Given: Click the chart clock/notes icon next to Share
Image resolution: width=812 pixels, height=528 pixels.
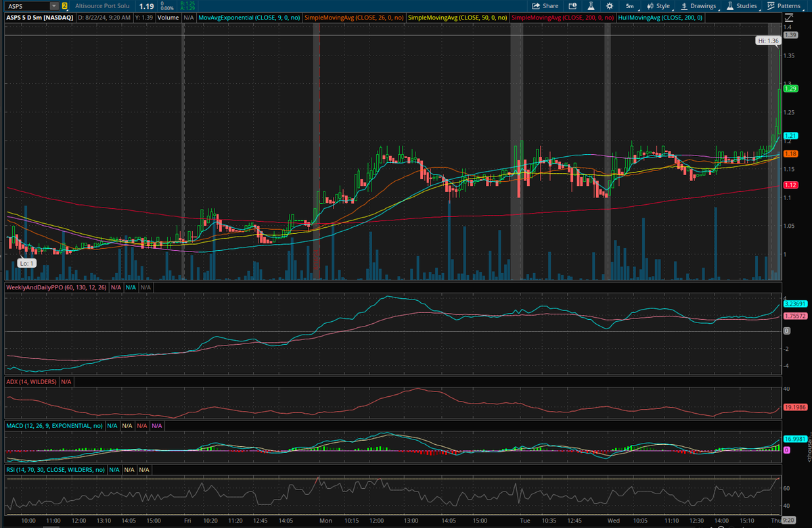Looking at the screenshot, I should pyautogui.click(x=572, y=5).
